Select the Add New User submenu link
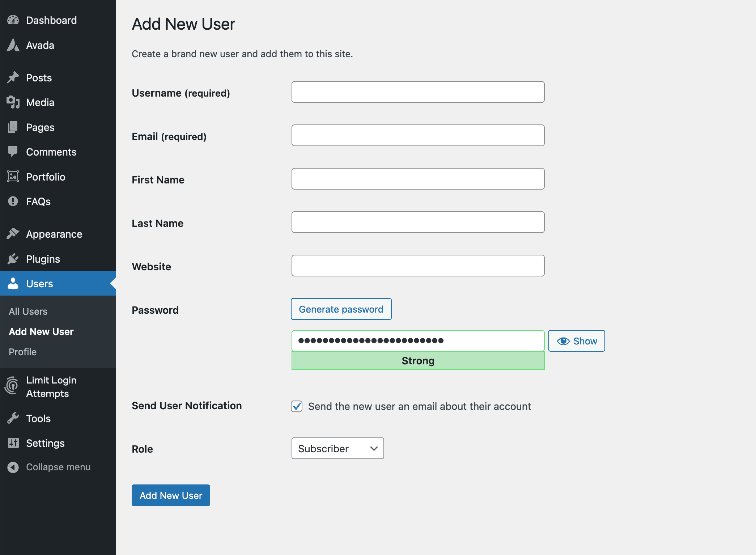This screenshot has width=756, height=555. point(41,332)
